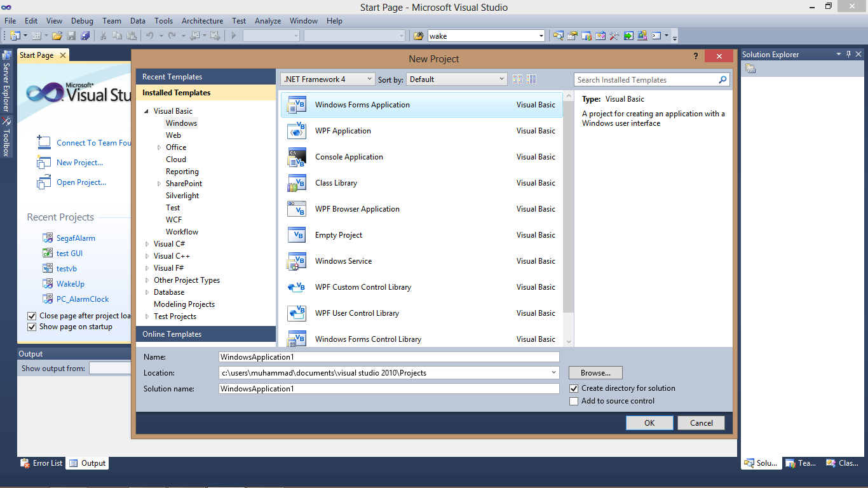Open the Location path dropdown arrow

pos(554,373)
